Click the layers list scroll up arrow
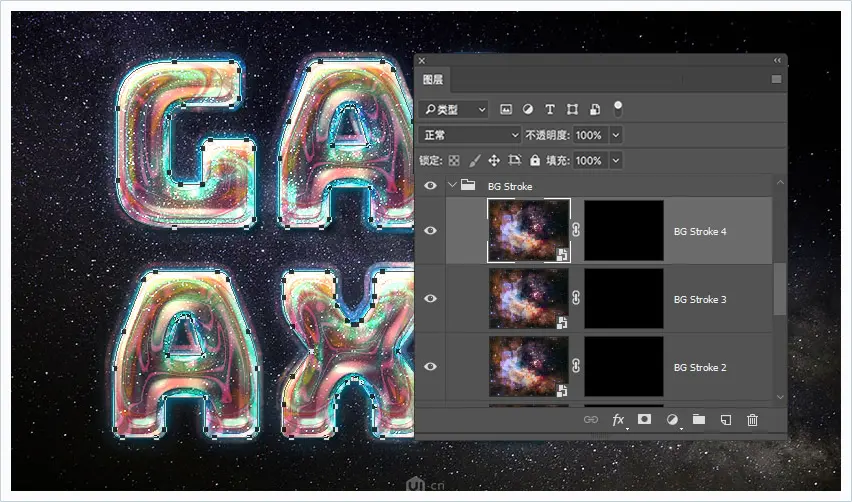The height and width of the screenshot is (502, 852). [780, 183]
